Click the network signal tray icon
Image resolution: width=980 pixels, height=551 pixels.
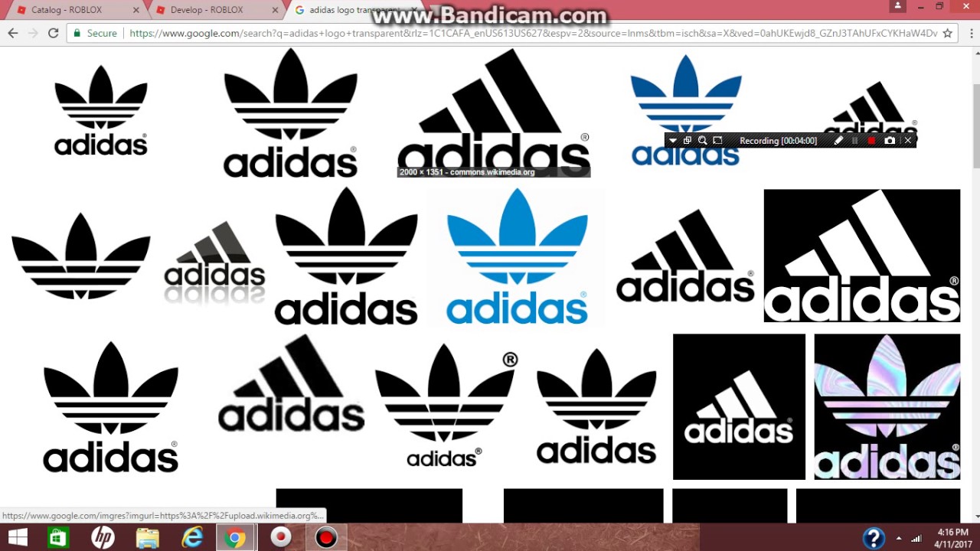[917, 538]
